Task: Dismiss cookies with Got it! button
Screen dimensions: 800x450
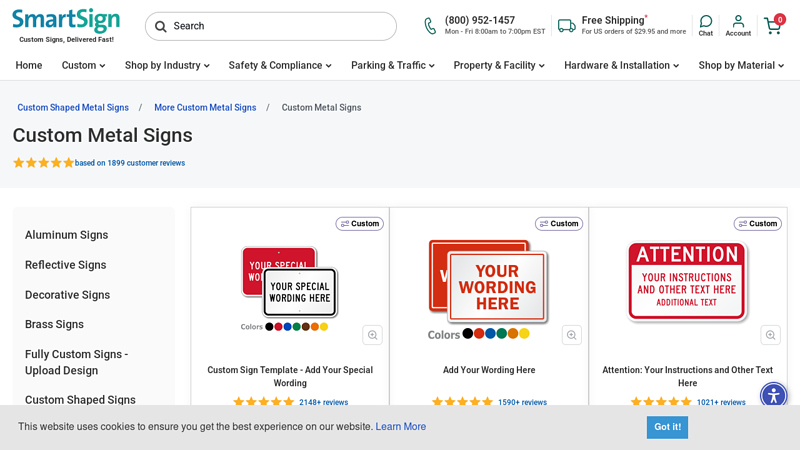Action: coord(667,427)
